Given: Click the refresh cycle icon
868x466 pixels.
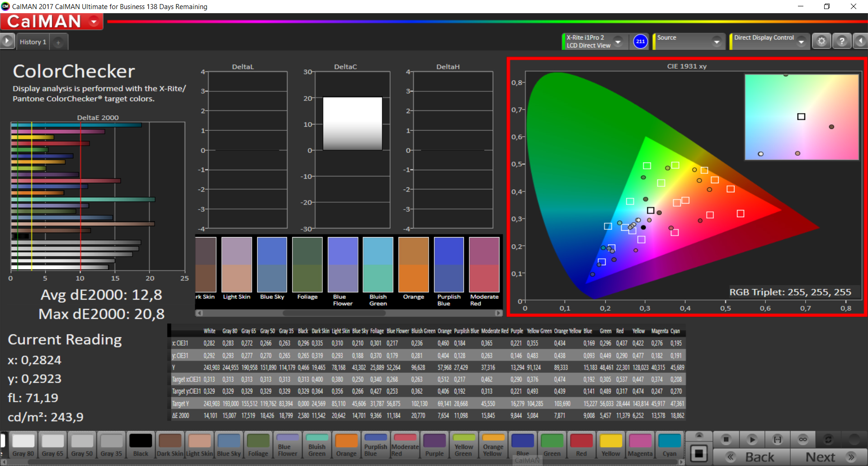Looking at the screenshot, I should pyautogui.click(x=828, y=439).
